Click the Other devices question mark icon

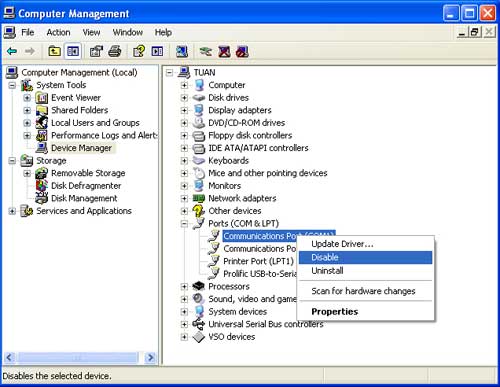[199, 211]
